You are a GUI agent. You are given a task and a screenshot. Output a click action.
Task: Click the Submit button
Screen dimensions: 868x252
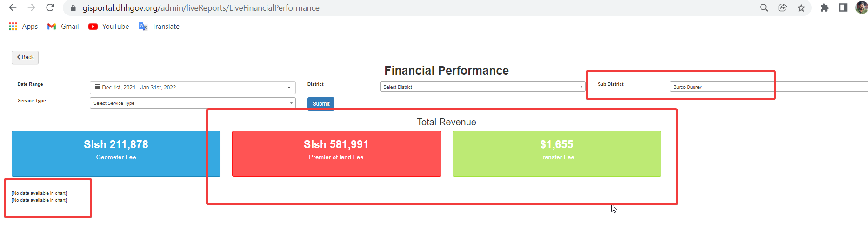click(321, 104)
